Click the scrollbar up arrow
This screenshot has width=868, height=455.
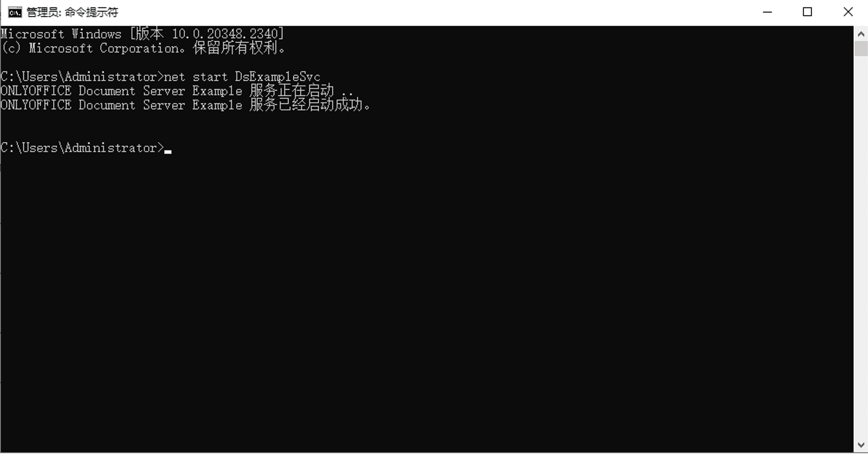[860, 34]
